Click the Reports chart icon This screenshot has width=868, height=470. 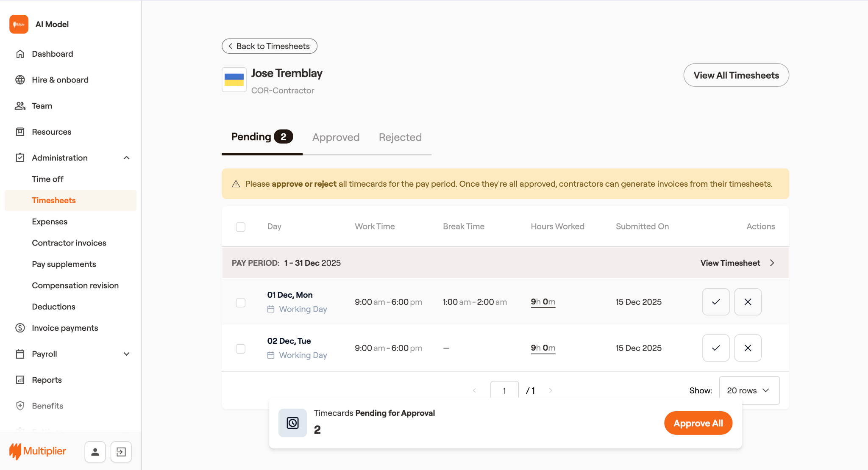[20, 380]
